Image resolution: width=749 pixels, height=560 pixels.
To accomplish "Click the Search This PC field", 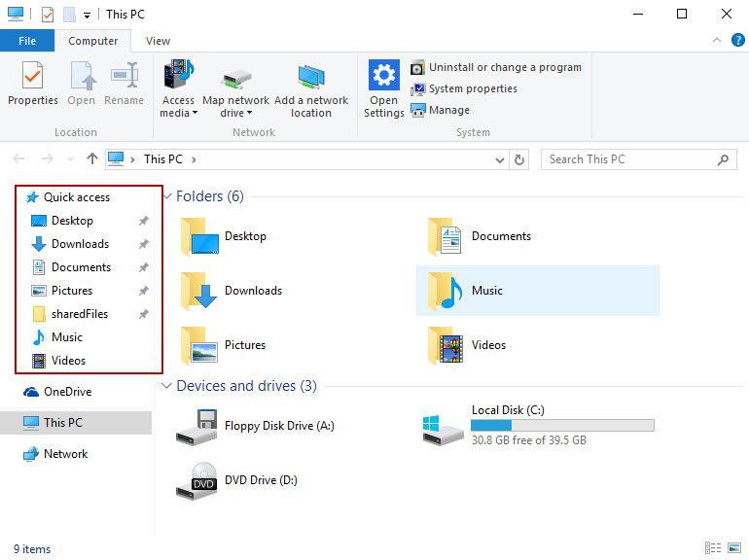I will (638, 159).
